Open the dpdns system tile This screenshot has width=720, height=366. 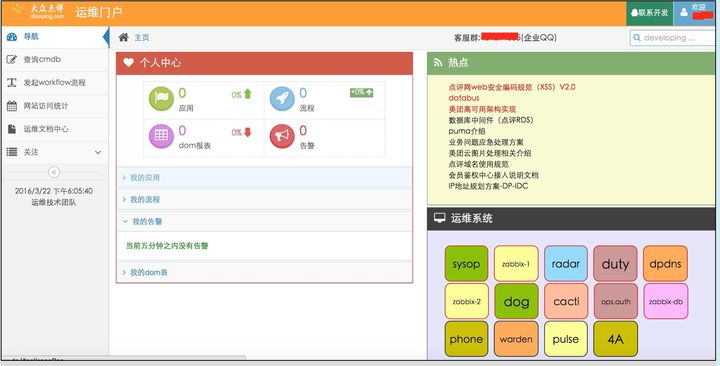click(x=665, y=264)
